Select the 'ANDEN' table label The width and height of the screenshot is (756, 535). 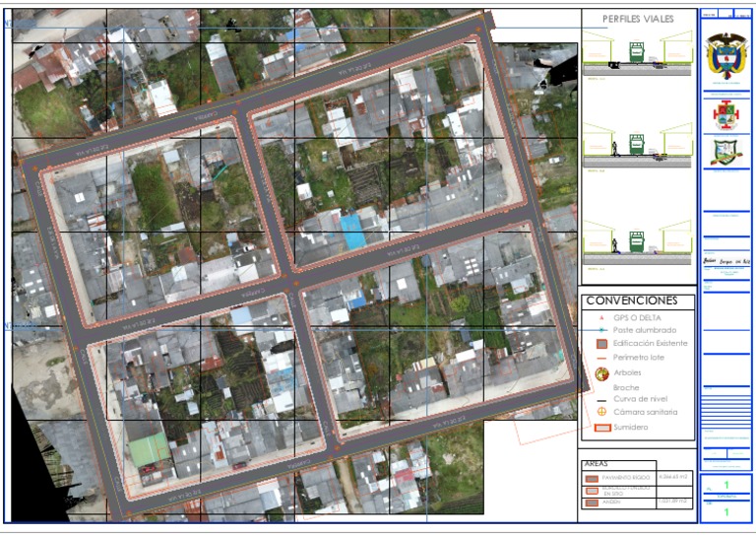(611, 502)
